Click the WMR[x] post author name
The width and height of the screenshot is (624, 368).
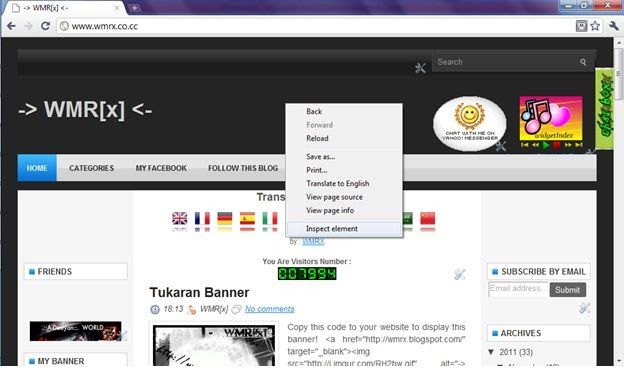click(x=214, y=309)
